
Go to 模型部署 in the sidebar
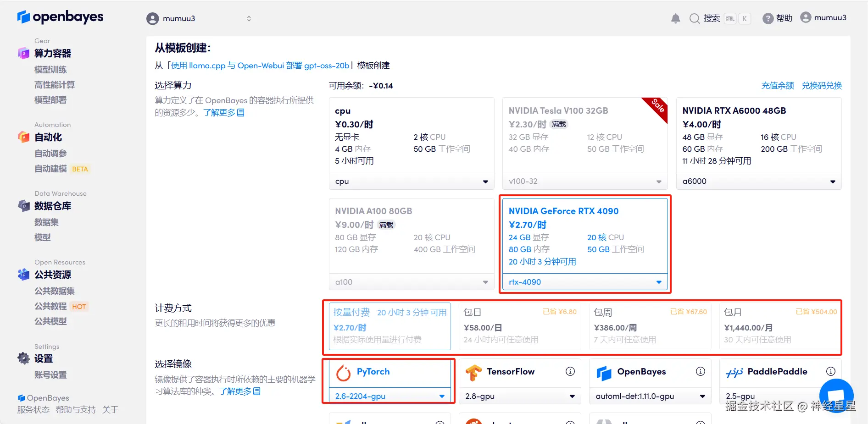[50, 100]
